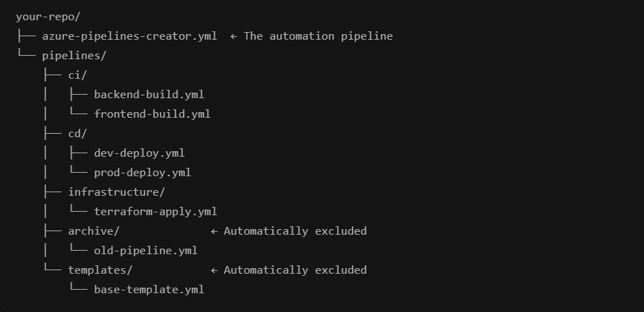644x312 pixels.
Task: Open base-template.yml file
Action: pyautogui.click(x=149, y=290)
